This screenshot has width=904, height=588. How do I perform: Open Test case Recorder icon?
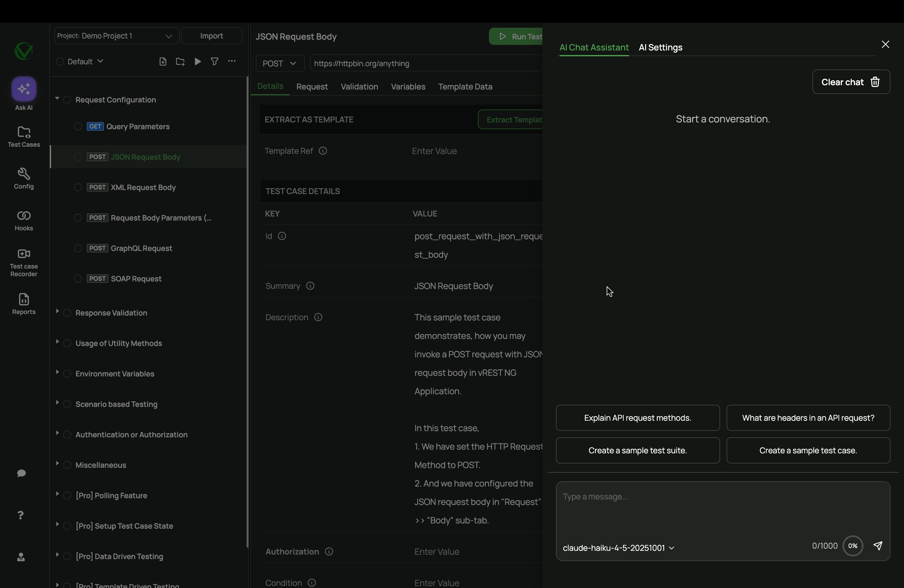tap(24, 254)
